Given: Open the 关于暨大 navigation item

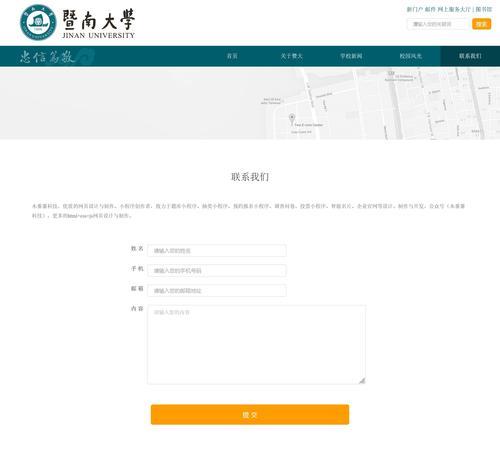Looking at the screenshot, I should point(291,56).
